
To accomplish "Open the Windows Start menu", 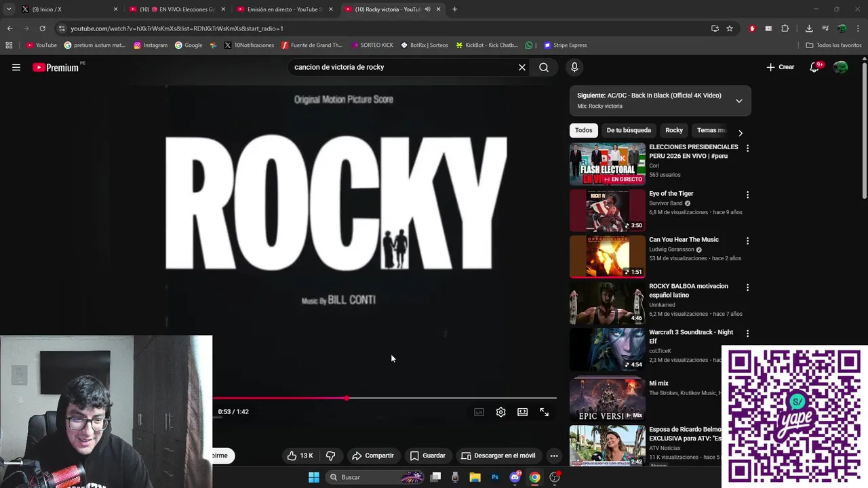I will tap(314, 477).
